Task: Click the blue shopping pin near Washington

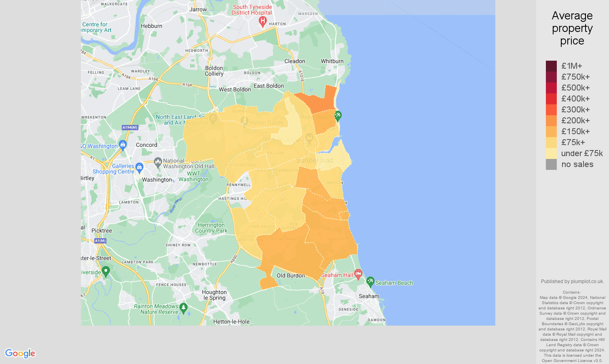Action: (123, 146)
